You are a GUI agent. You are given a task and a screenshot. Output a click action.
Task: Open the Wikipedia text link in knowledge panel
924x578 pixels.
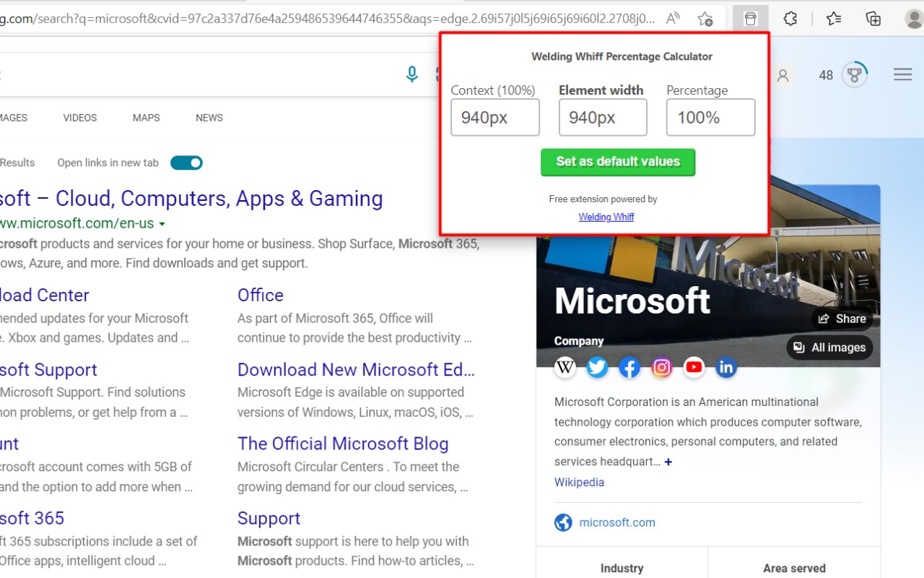(x=579, y=482)
